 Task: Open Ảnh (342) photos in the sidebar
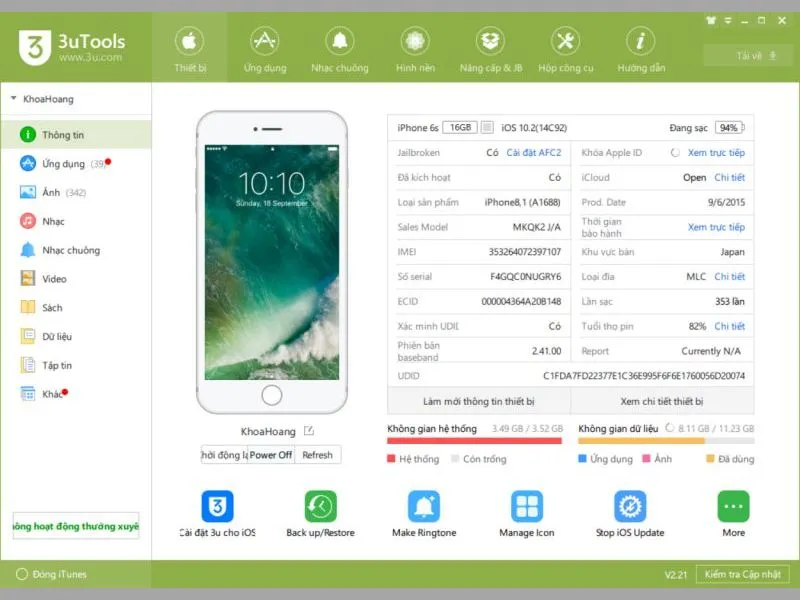tap(76, 192)
